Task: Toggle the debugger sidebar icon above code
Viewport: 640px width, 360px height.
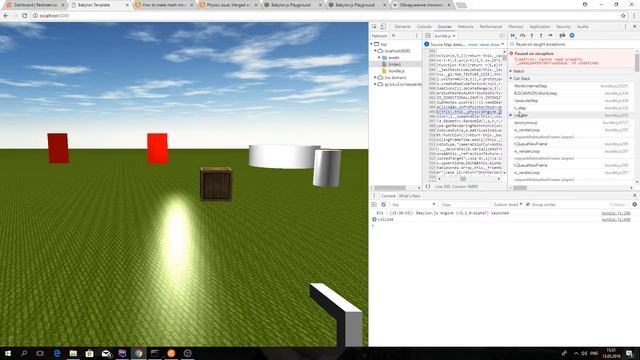Action: point(502,36)
